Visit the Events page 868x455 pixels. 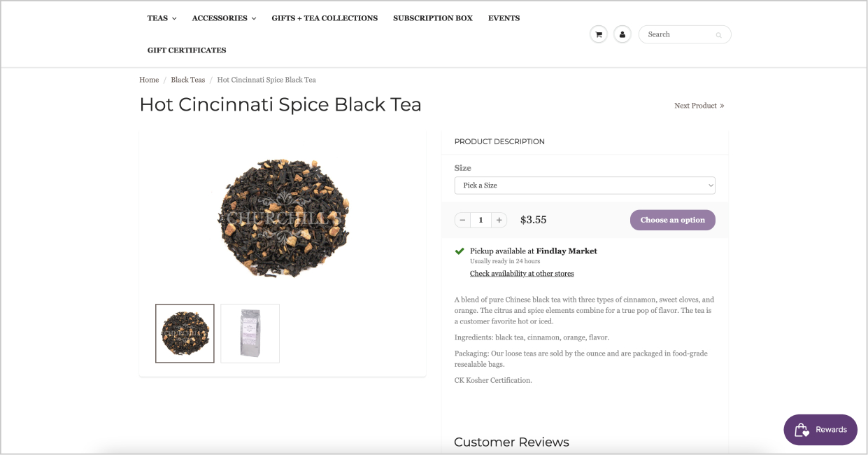(504, 18)
